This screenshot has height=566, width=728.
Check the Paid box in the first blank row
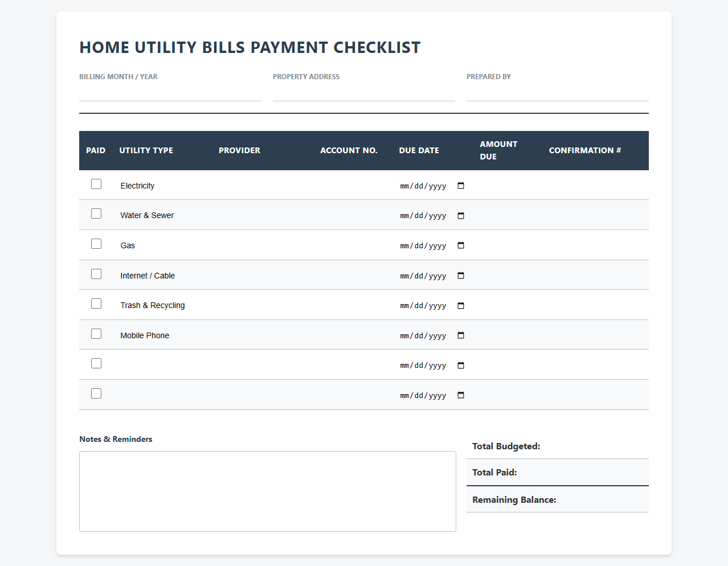click(96, 363)
